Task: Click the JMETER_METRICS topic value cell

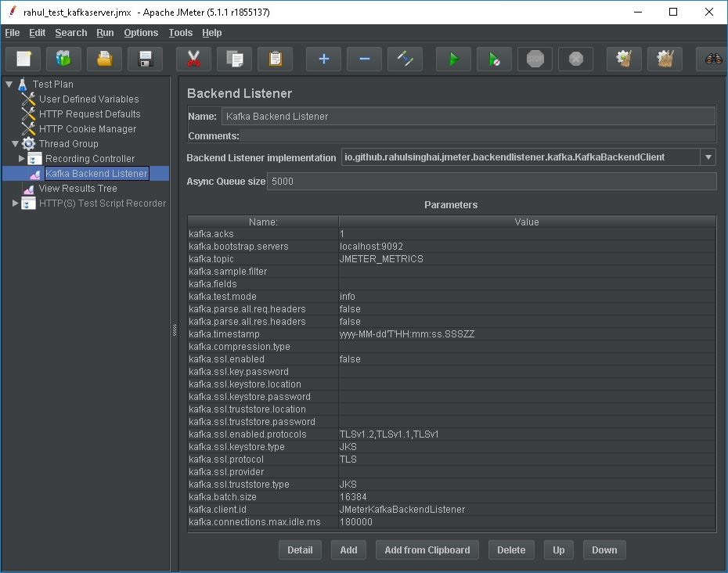Action: 527,259
